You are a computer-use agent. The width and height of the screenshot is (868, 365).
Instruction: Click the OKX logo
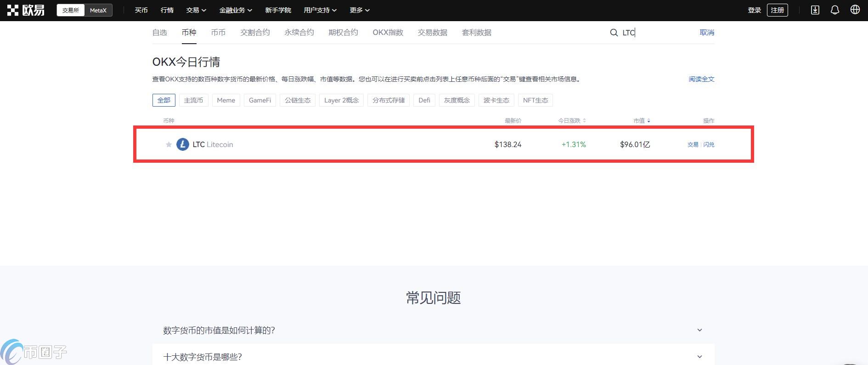pos(26,10)
